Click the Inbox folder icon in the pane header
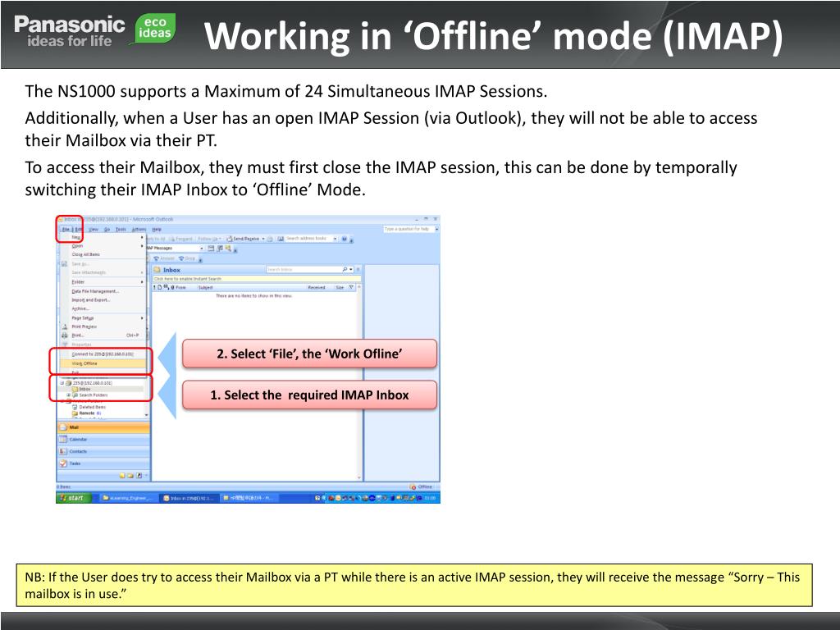The width and height of the screenshot is (840, 630). tap(157, 270)
